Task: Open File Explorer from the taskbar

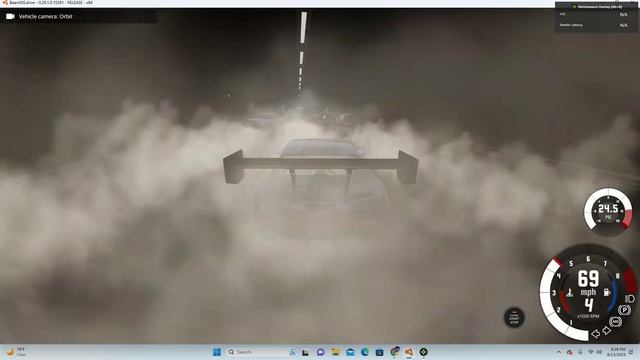Action: (x=335, y=352)
